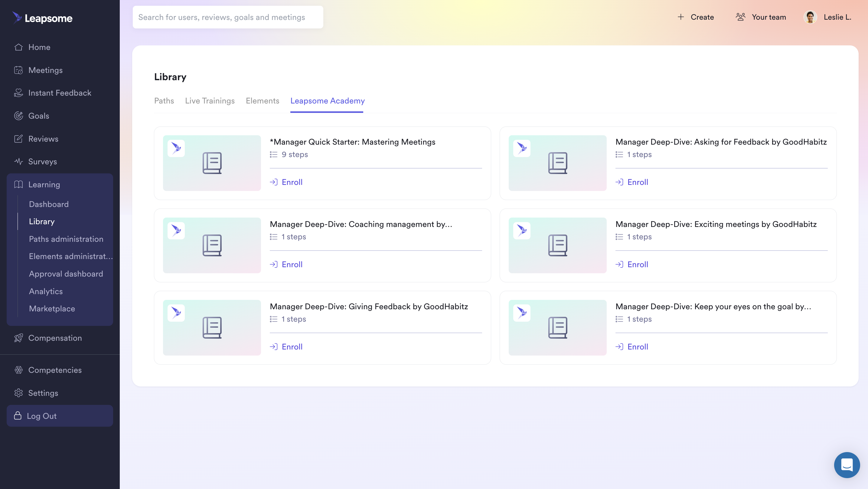Open the Marketplace
This screenshot has width=868, height=489.
[52, 309]
